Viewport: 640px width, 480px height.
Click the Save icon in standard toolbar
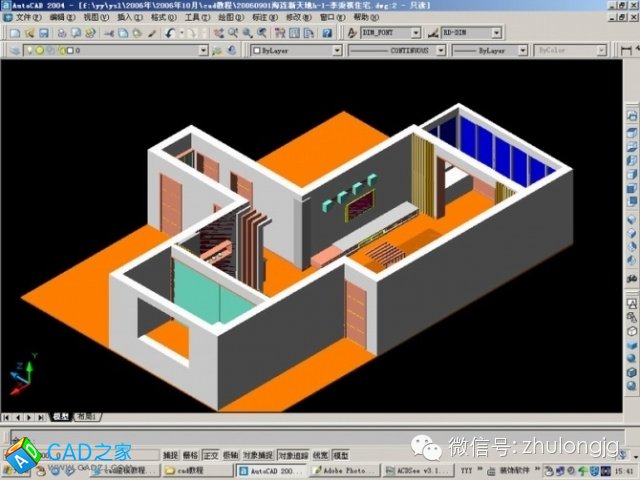44,33
